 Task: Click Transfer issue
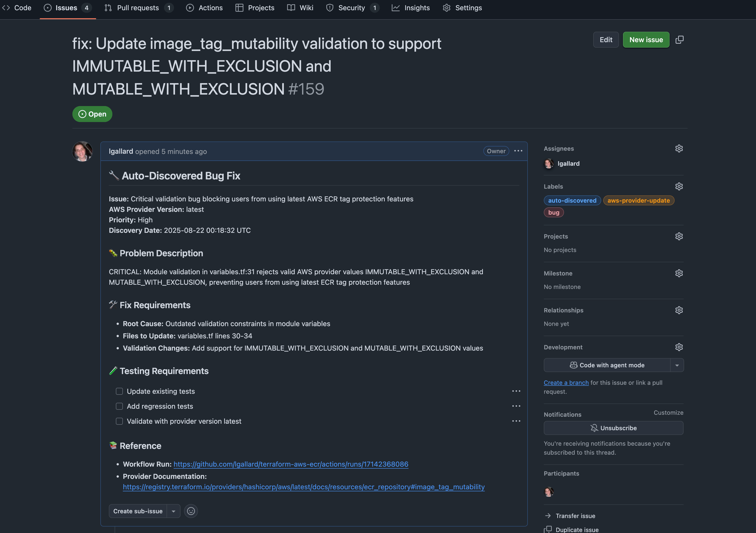pos(570,516)
